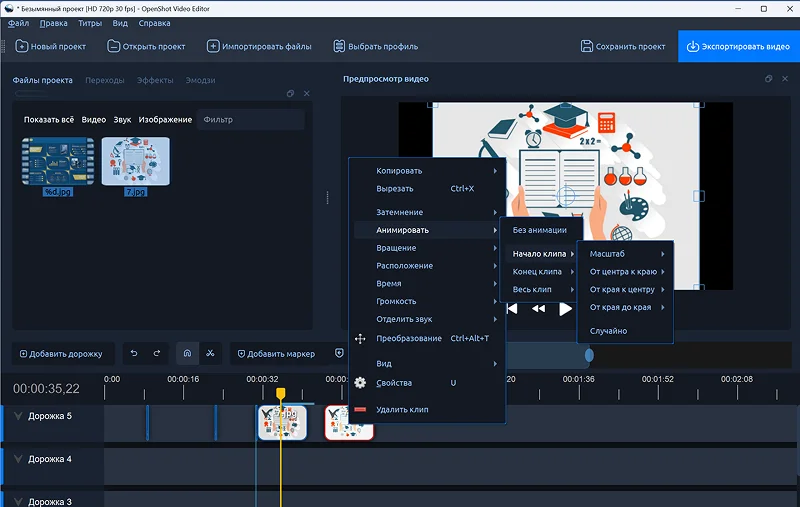
Task: Click the rewind button in the preview
Action: coord(539,309)
